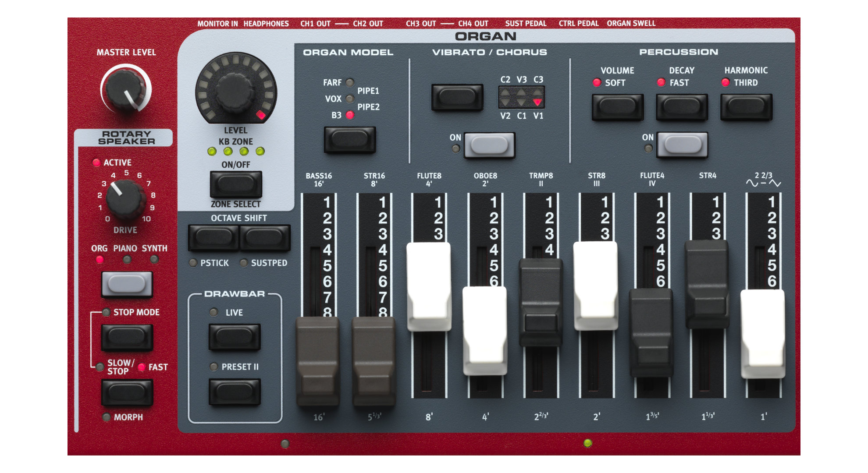Image resolution: width=868 pixels, height=473 pixels.
Task: Click the FARF organ model LED
Action: (x=350, y=82)
